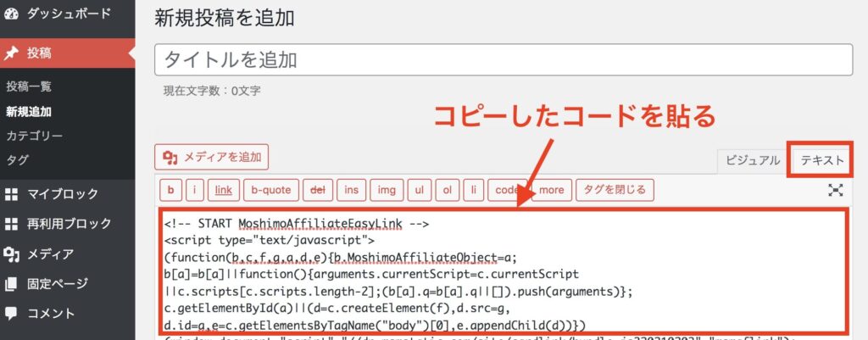Click メディアを追加 button

click(211, 157)
